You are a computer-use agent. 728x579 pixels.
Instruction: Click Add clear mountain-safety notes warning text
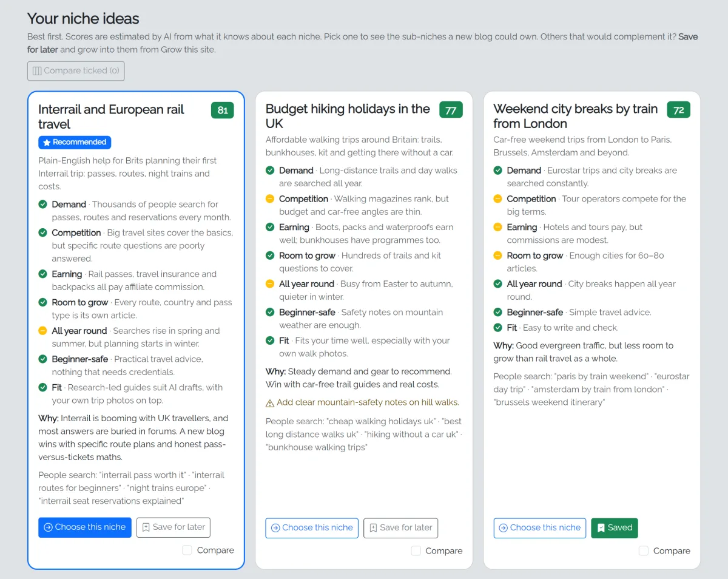(368, 402)
